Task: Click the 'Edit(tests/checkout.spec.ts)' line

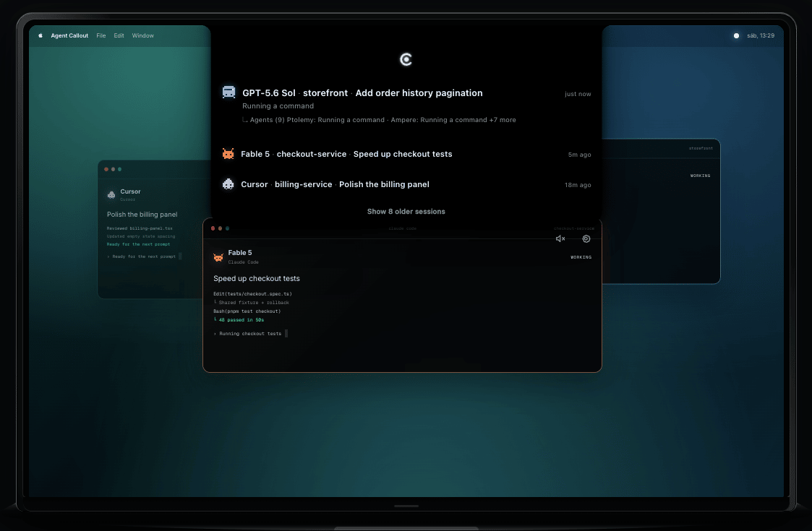Action: [253, 293]
